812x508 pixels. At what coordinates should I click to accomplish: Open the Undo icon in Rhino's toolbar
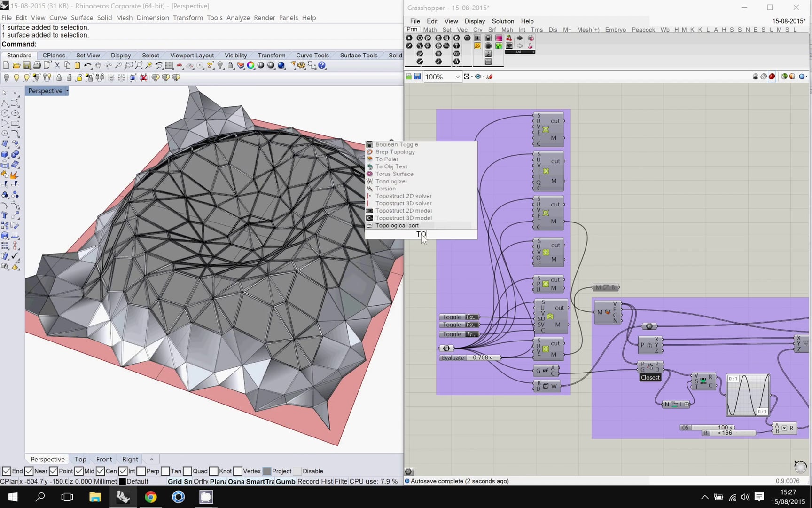(x=88, y=65)
